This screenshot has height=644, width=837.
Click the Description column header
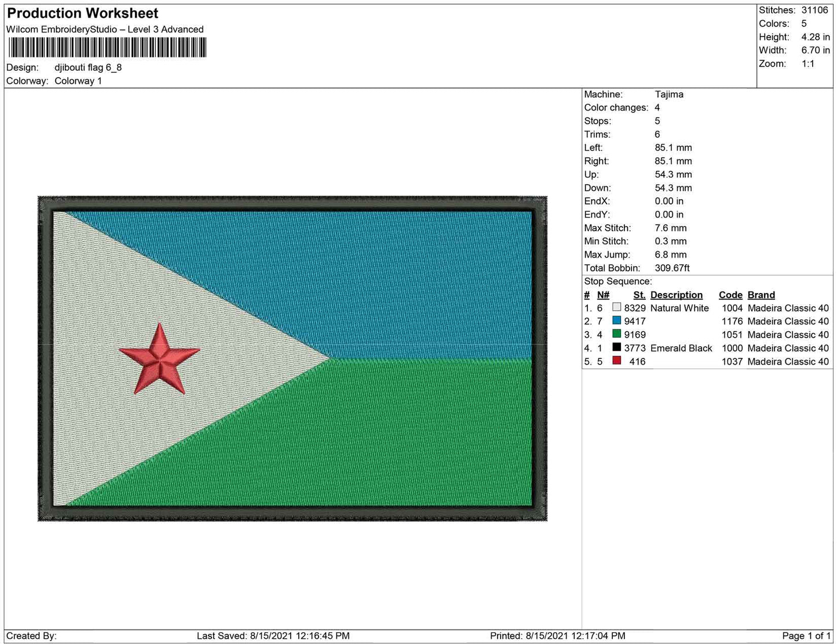(x=677, y=295)
